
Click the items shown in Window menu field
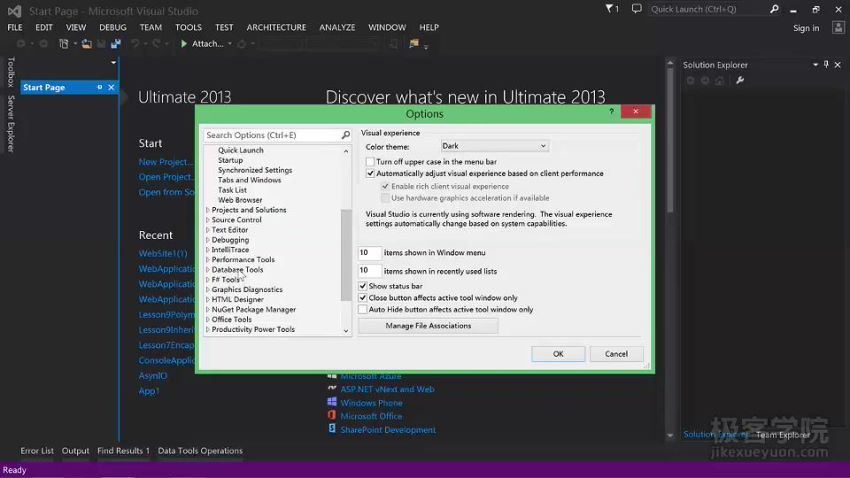(x=369, y=253)
